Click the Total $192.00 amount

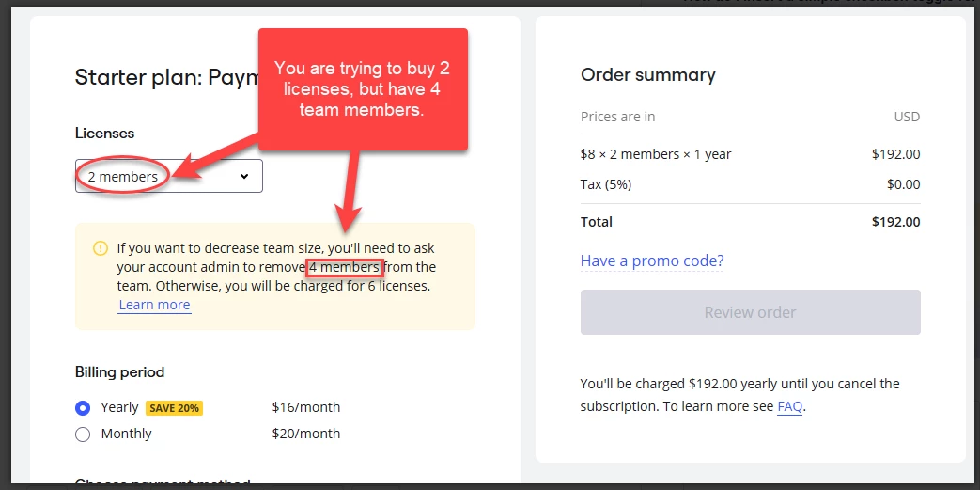[895, 222]
